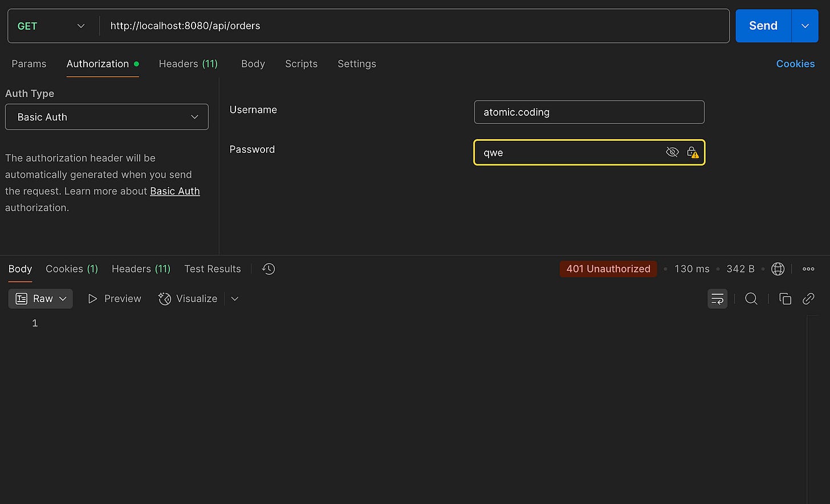Screen dimensions: 830x504
Task: Open the request Headers (11) tab
Action: click(x=188, y=64)
